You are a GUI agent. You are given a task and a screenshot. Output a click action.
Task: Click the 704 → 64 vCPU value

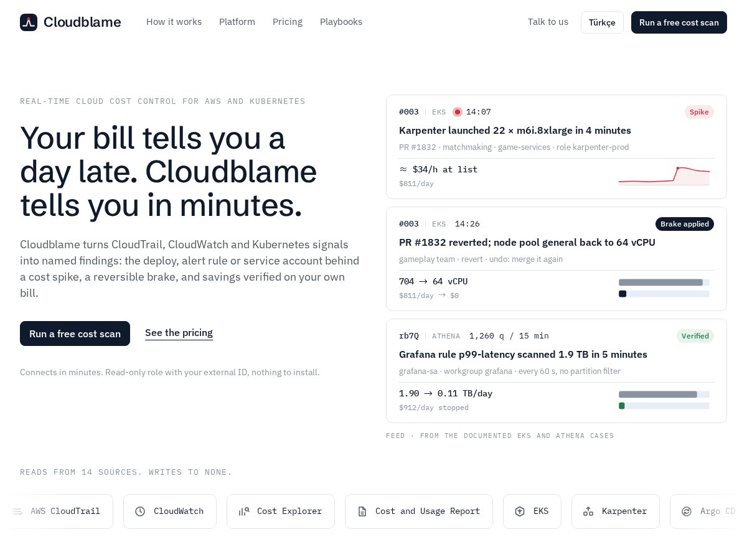pyautogui.click(x=433, y=281)
